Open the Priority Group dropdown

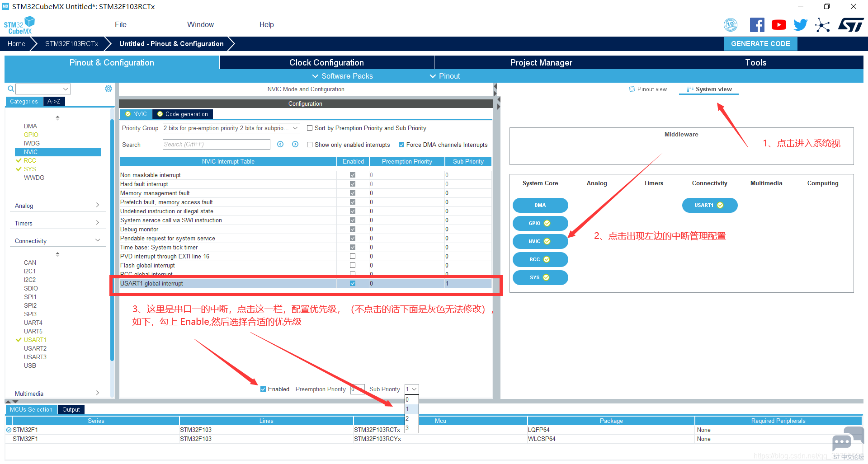point(231,128)
